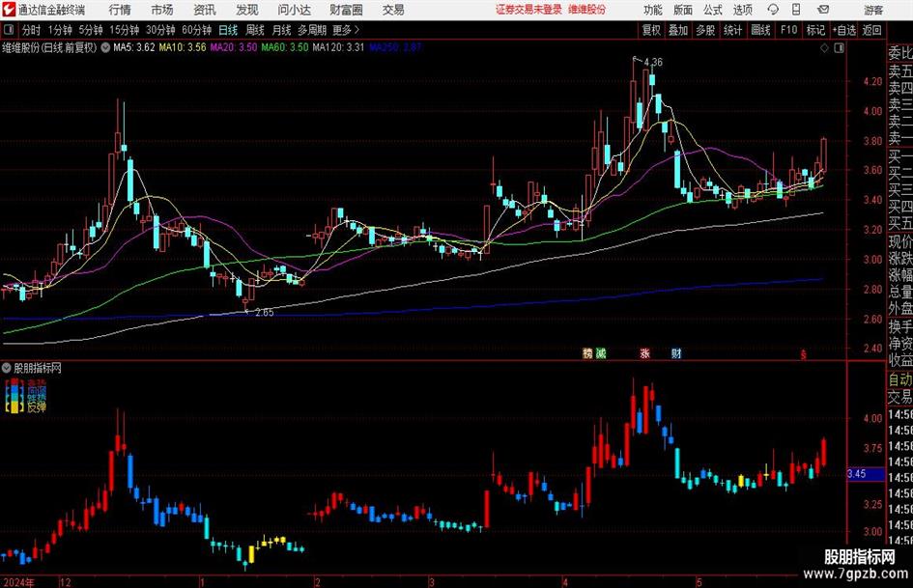
Task: Add stock via +自选 button
Action: 843,30
